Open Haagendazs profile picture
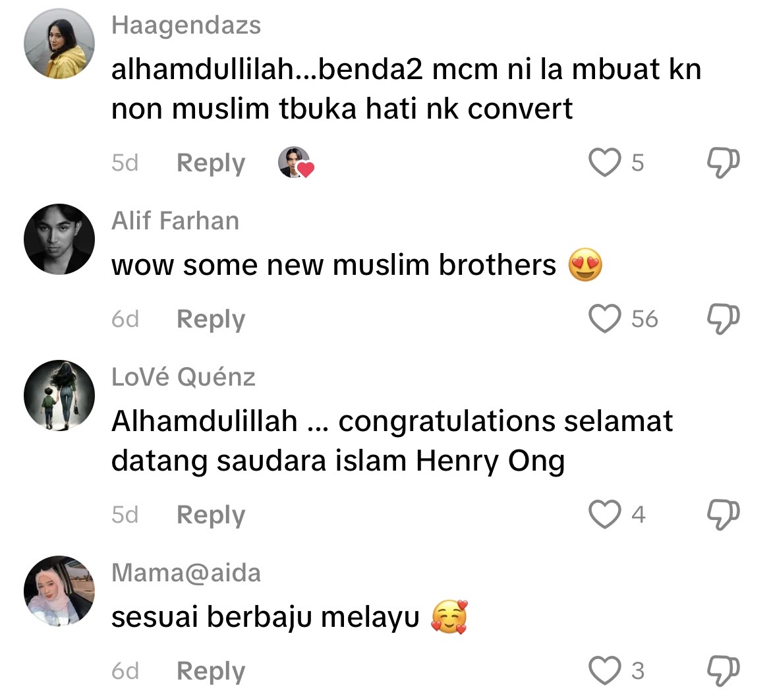Viewport: 771px width, 700px height. [59, 44]
